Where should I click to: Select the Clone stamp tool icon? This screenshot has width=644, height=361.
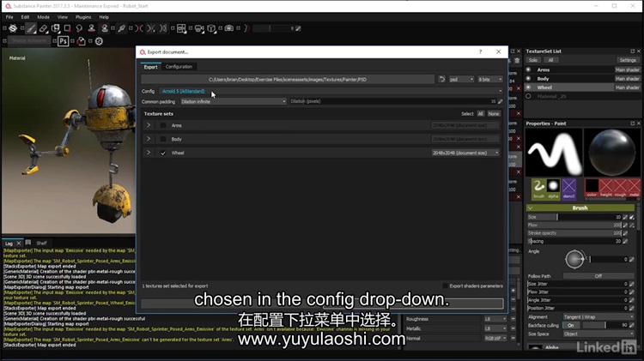[x=92, y=28]
